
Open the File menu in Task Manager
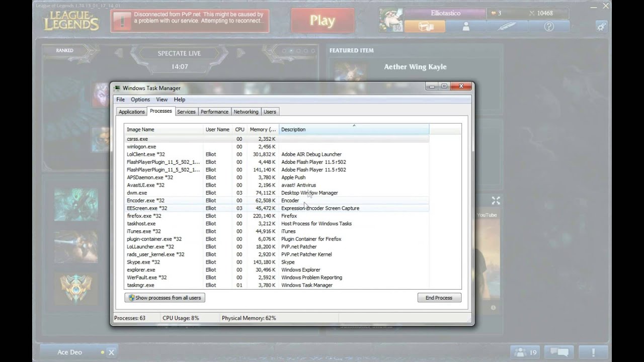(121, 100)
